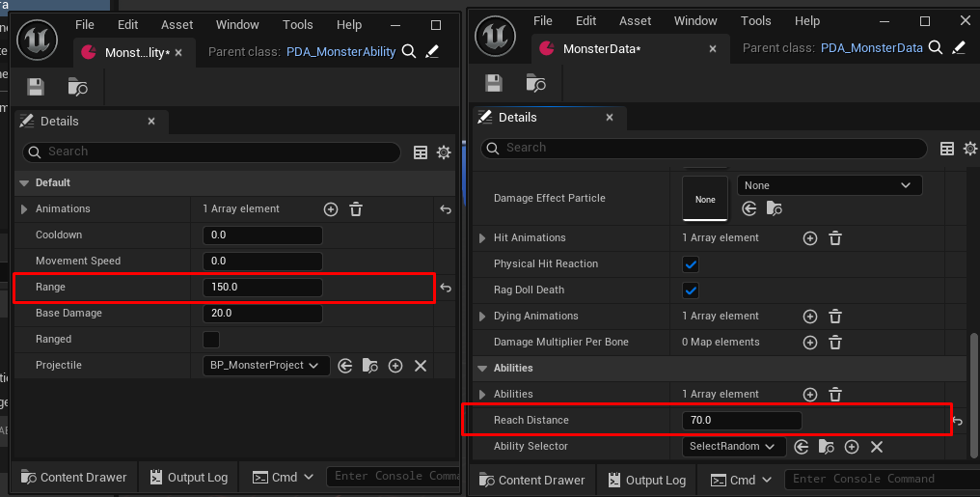Screen dimensions: 980x497
Task: Clear the Projectile reference with X icon
Action: (x=421, y=366)
